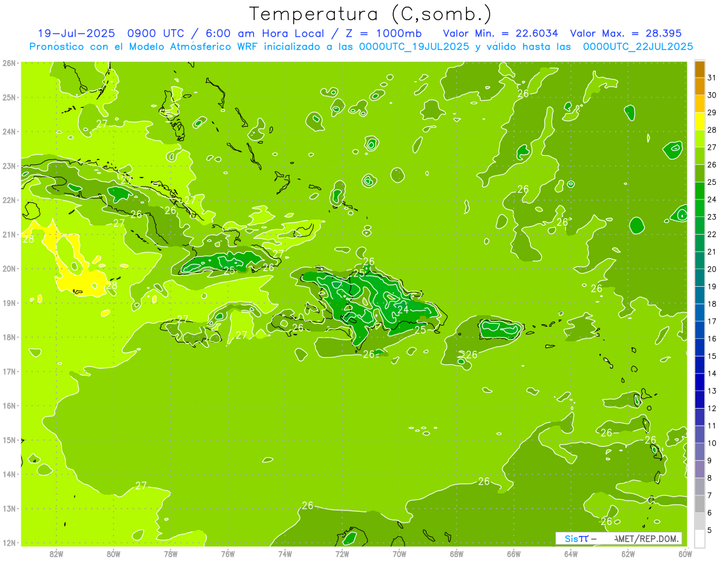Viewport: 728px width, 562px height.
Task: Click the '66W' longitude axis label
Action: point(514,554)
